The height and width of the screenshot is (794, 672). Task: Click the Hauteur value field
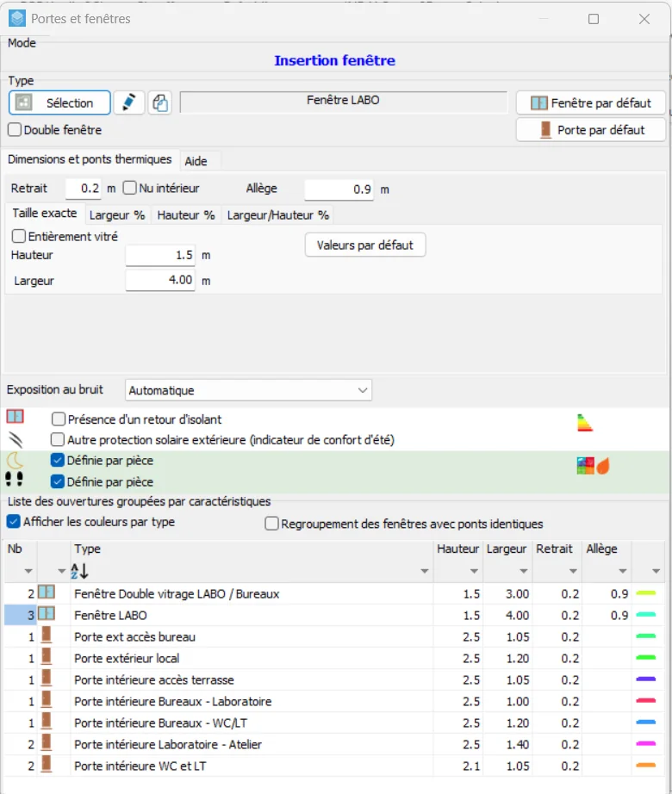pyautogui.click(x=160, y=255)
